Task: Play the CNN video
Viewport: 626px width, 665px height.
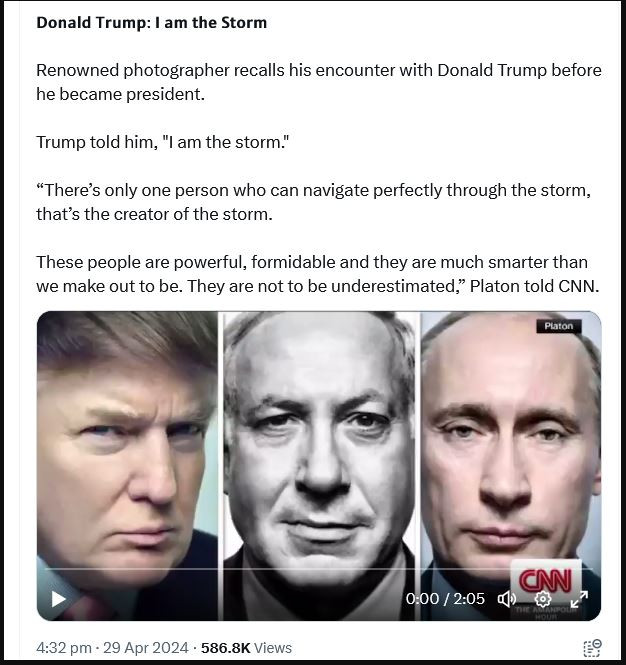Action: [59, 599]
